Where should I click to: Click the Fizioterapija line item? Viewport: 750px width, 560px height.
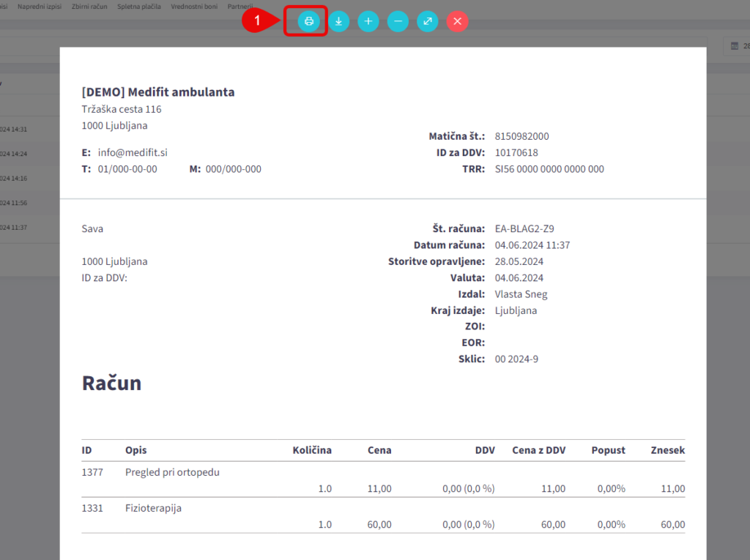153,508
